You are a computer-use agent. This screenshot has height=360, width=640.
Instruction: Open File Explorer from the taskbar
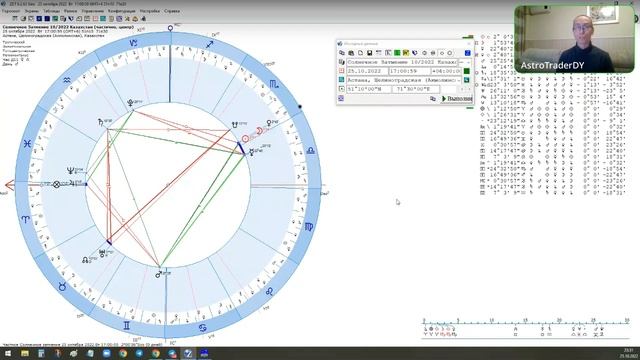tap(25, 353)
